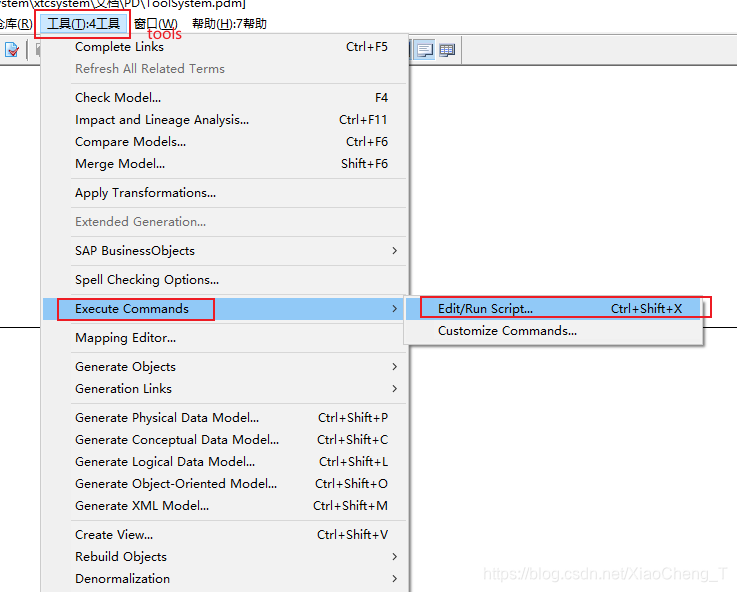Screen dimensions: 737x592
Task: Click the Ctrl+Shift+V shortcut label
Action: point(353,535)
